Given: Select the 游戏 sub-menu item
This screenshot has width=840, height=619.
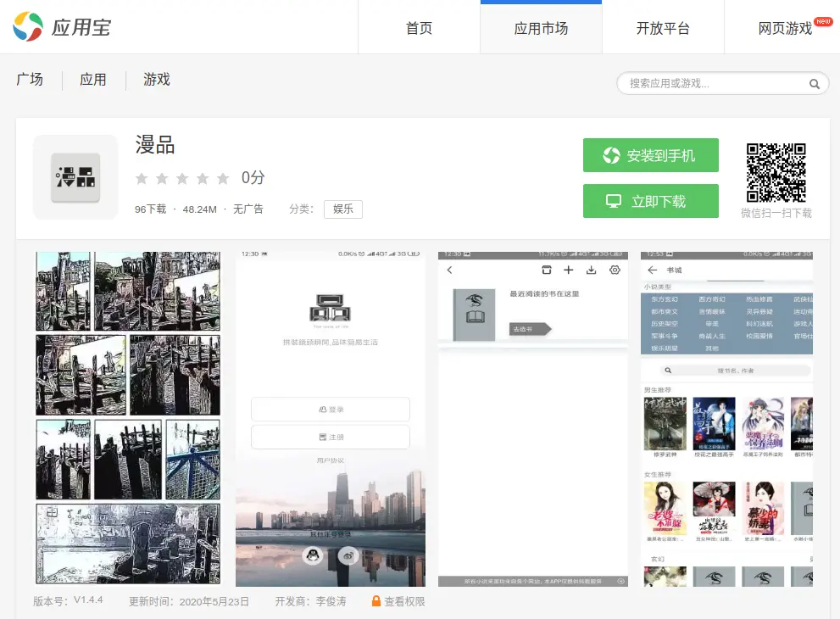Looking at the screenshot, I should click(x=157, y=80).
